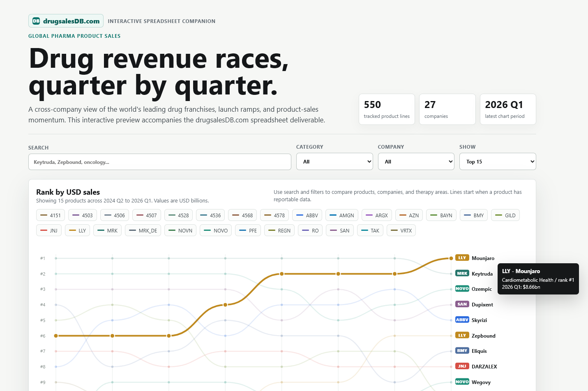The height and width of the screenshot is (391, 588).
Task: Click the ARGX company legend chip
Action: point(377,215)
